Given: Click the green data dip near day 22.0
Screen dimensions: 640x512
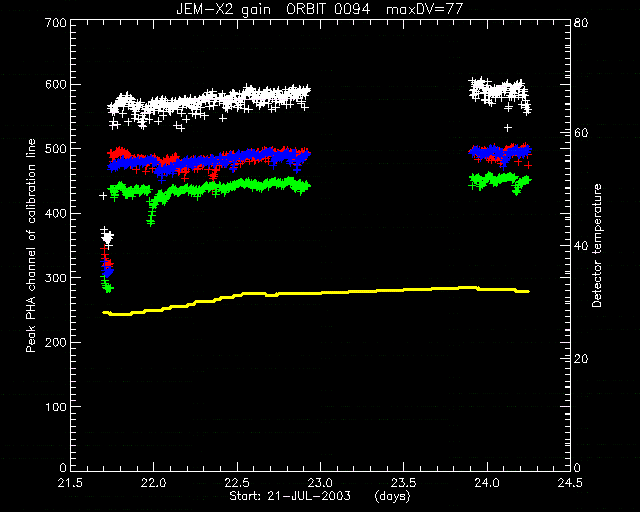Looking at the screenshot, I should coord(152,212).
